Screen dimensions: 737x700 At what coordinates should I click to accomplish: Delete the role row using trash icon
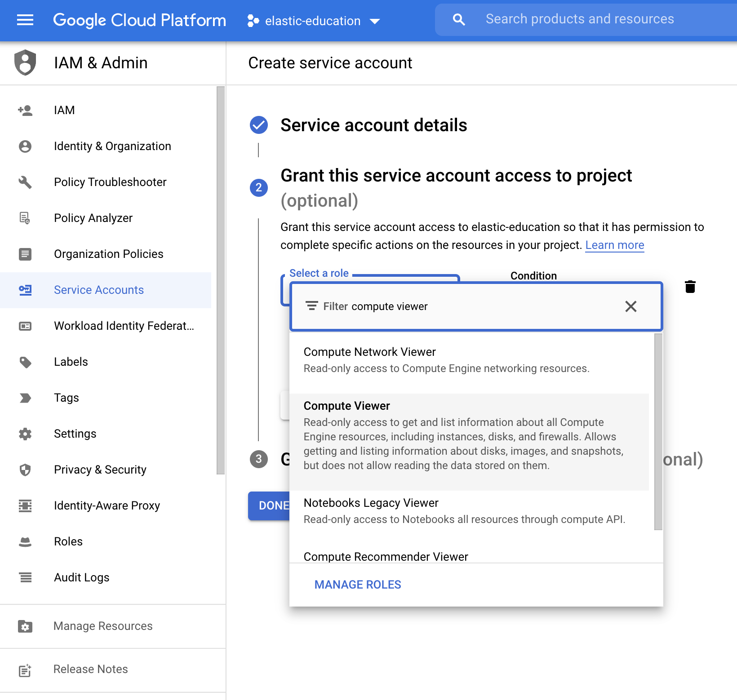(x=690, y=287)
